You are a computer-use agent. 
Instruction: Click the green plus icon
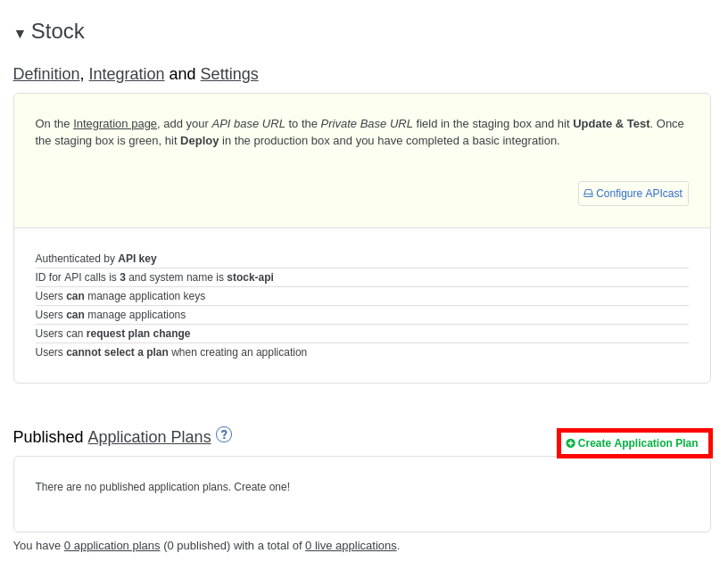(x=571, y=443)
